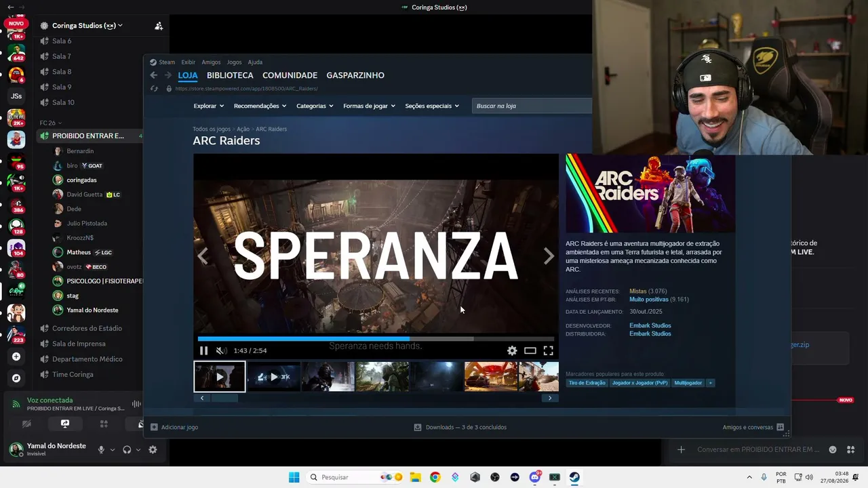Seek on the trailer progress bar
The height and width of the screenshot is (488, 868).
click(376, 338)
